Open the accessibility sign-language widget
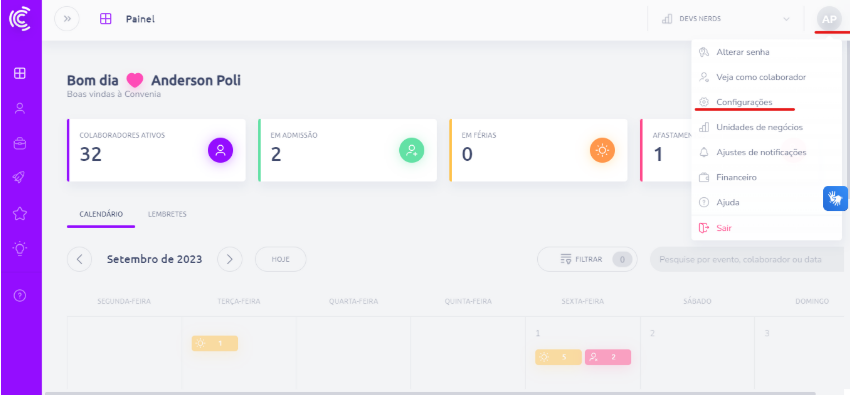The width and height of the screenshot is (850, 395). [835, 198]
